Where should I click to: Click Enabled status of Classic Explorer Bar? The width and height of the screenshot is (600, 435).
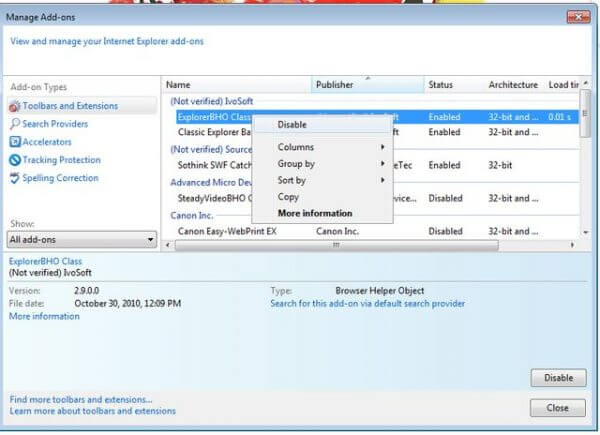tap(444, 132)
